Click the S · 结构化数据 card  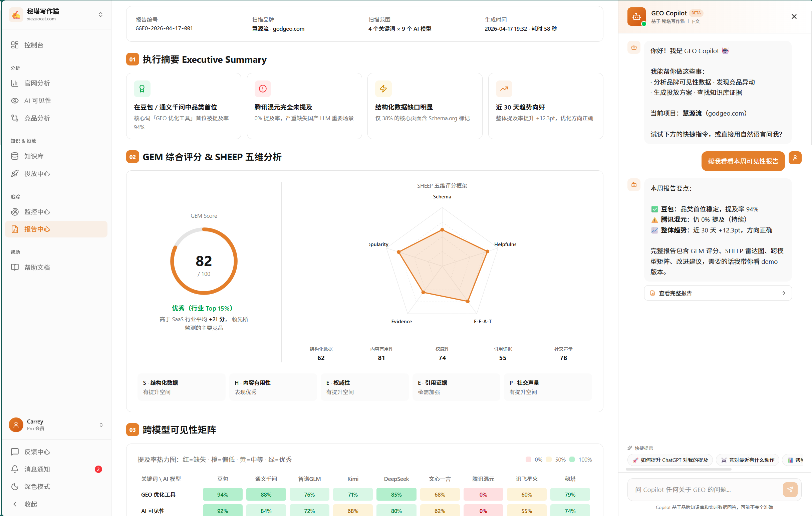coord(182,387)
